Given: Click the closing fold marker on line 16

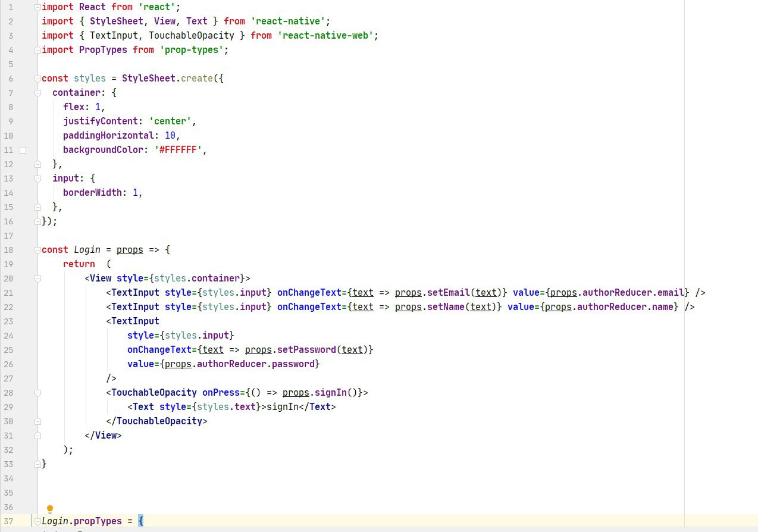Looking at the screenshot, I should tap(37, 221).
